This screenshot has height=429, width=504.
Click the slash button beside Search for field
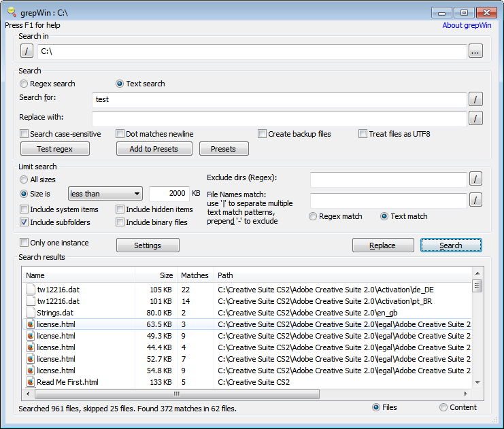coord(475,99)
